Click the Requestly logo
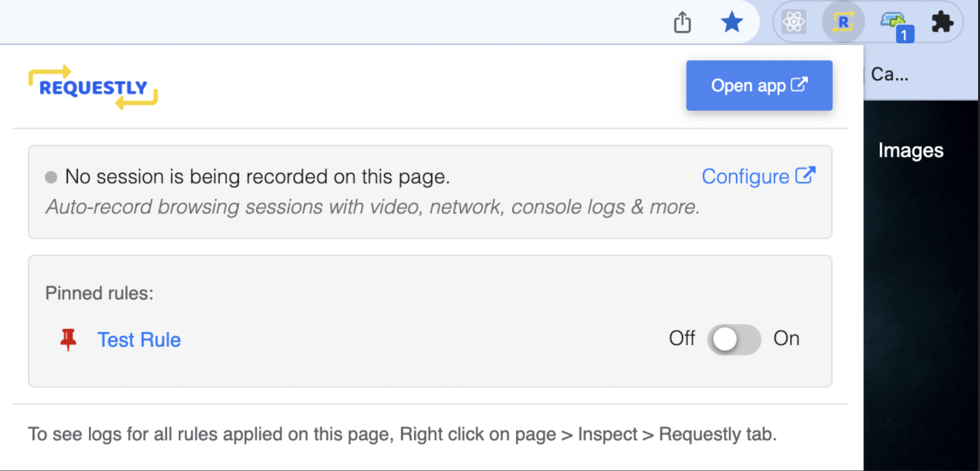The height and width of the screenshot is (471, 980). click(93, 87)
